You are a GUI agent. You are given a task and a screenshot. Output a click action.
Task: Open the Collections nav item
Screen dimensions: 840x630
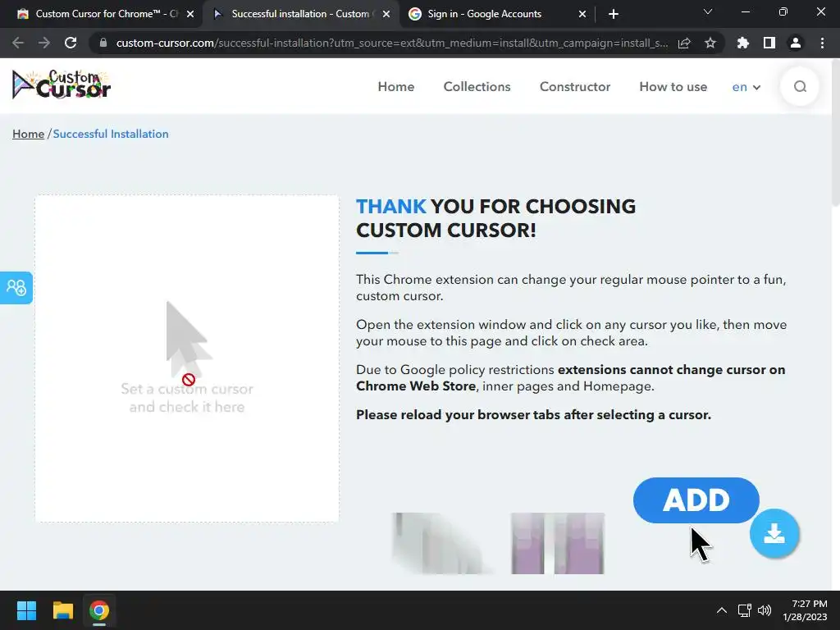[477, 87]
